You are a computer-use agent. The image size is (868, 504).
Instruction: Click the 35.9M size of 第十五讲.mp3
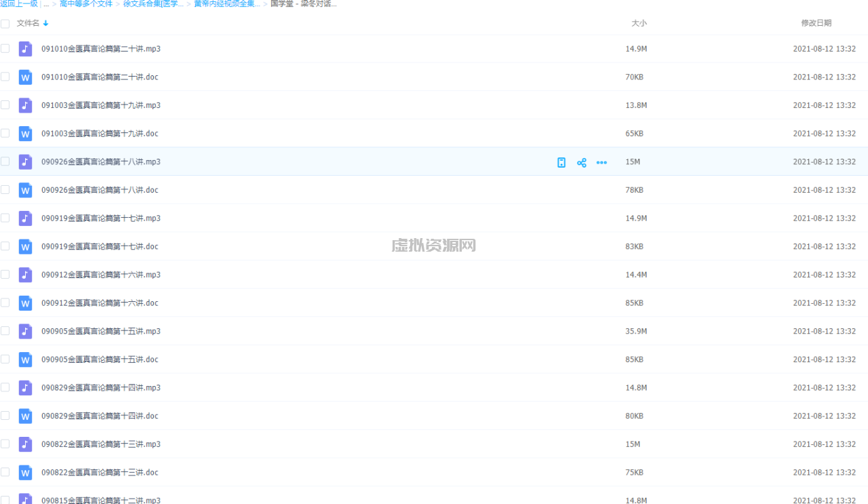coord(636,331)
